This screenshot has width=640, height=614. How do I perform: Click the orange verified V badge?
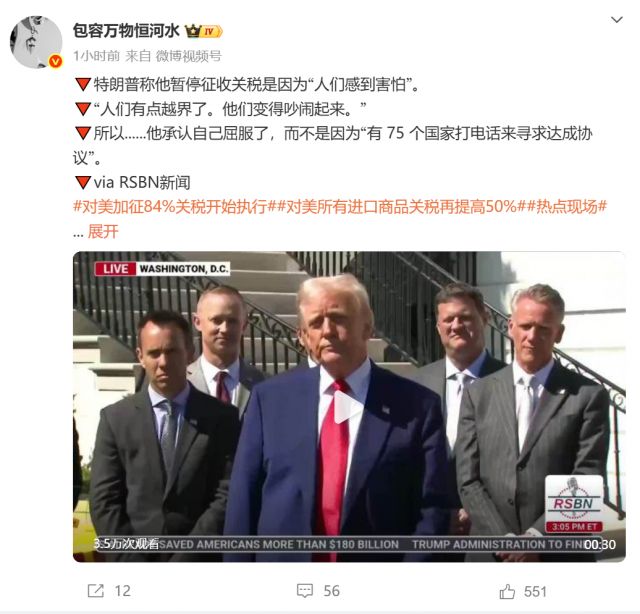(x=55, y=62)
